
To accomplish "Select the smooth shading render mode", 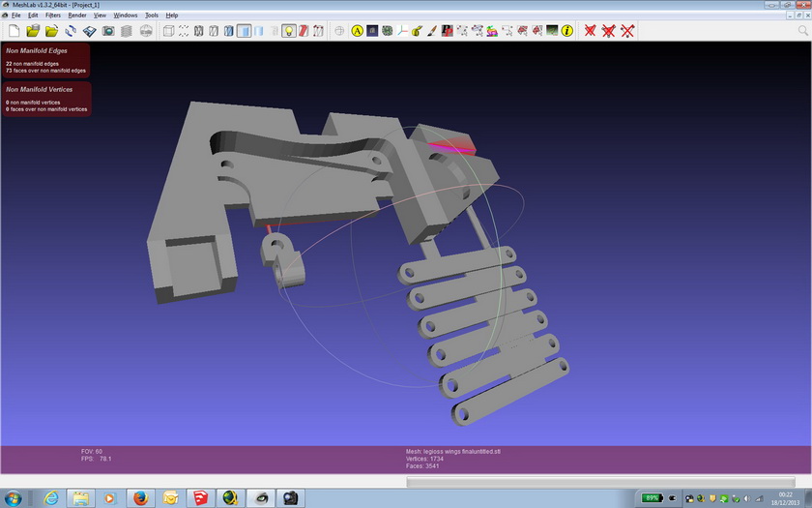I will click(x=259, y=31).
